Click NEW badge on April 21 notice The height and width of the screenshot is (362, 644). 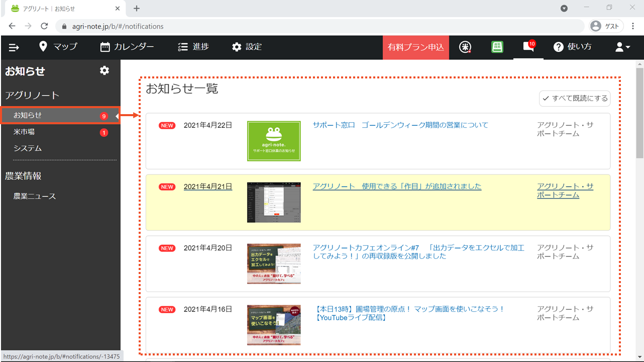tap(167, 187)
